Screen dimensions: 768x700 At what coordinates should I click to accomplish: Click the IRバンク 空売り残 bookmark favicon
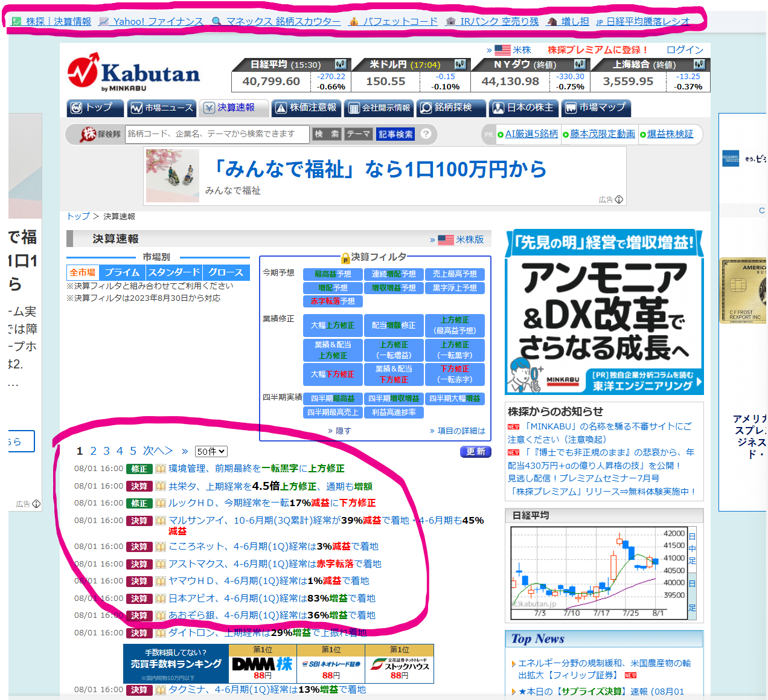[450, 22]
